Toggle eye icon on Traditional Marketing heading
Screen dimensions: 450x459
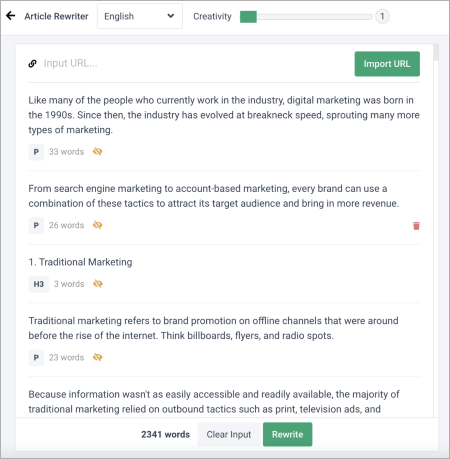(98, 284)
